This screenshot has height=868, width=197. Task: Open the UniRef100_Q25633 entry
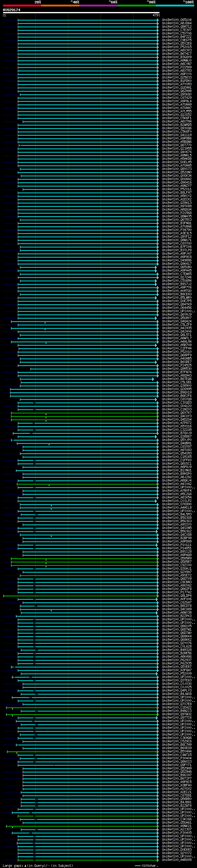point(176,78)
